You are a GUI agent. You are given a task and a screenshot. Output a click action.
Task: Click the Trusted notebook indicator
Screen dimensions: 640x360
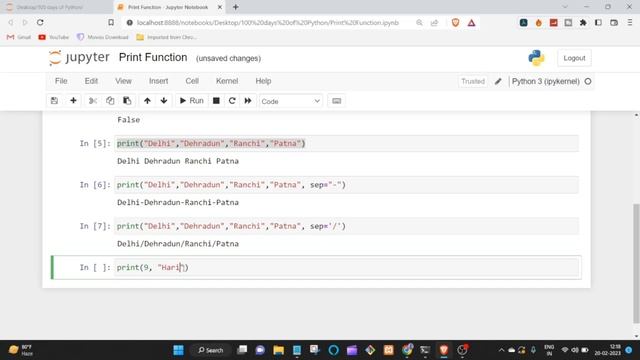point(473,82)
